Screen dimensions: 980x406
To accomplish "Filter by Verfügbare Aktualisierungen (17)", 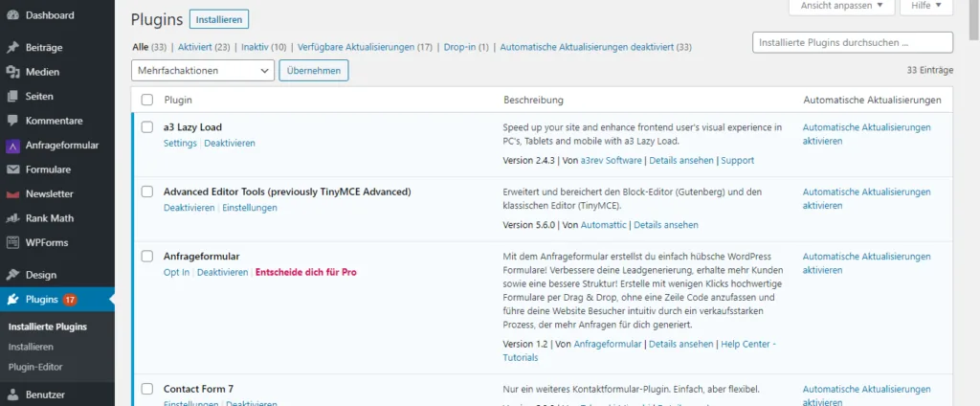I will coord(365,47).
